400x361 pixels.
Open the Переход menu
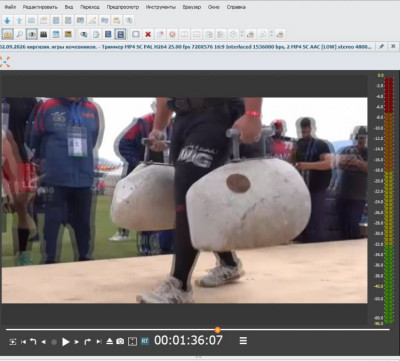(90, 7)
